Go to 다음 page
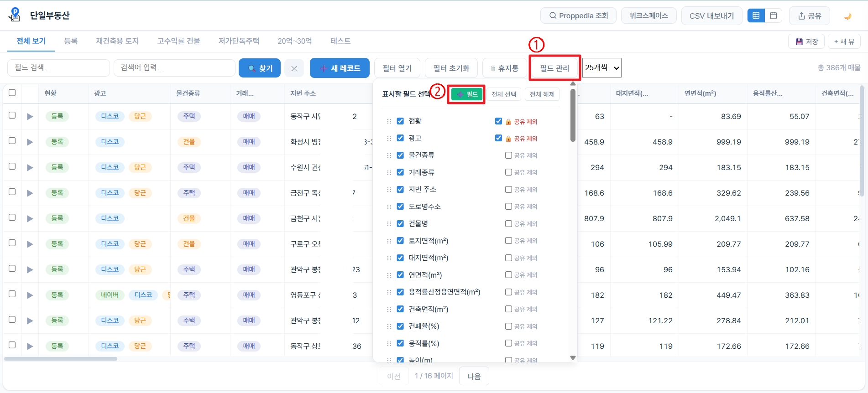Image resolution: width=868 pixels, height=393 pixels. (474, 376)
